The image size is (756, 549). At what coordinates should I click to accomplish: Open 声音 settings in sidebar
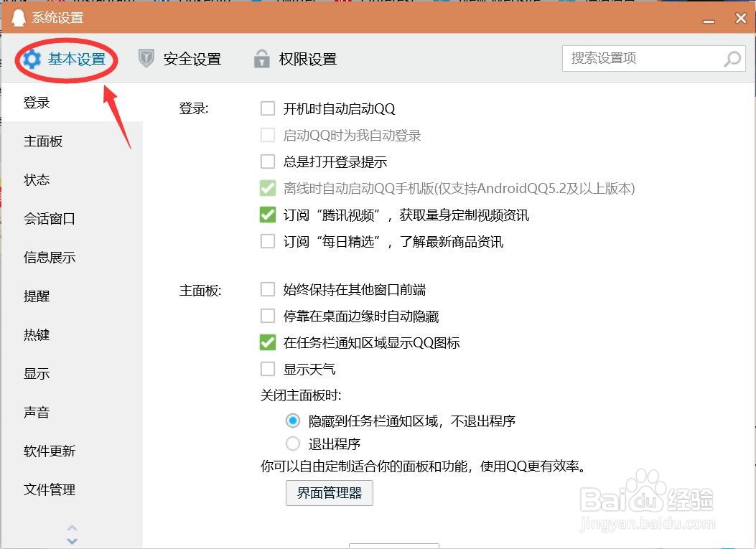(x=73, y=412)
